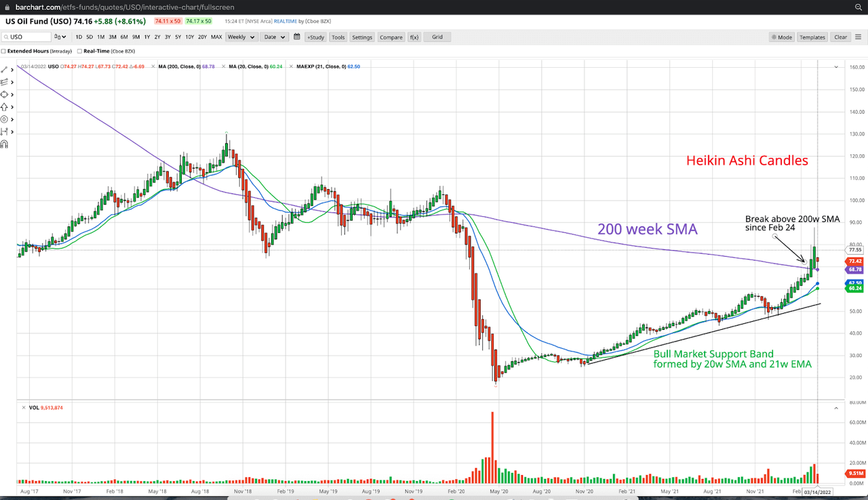Click the MA (200, Close, 0) study label
Screen dimensions: 868x500
[x=179, y=66]
